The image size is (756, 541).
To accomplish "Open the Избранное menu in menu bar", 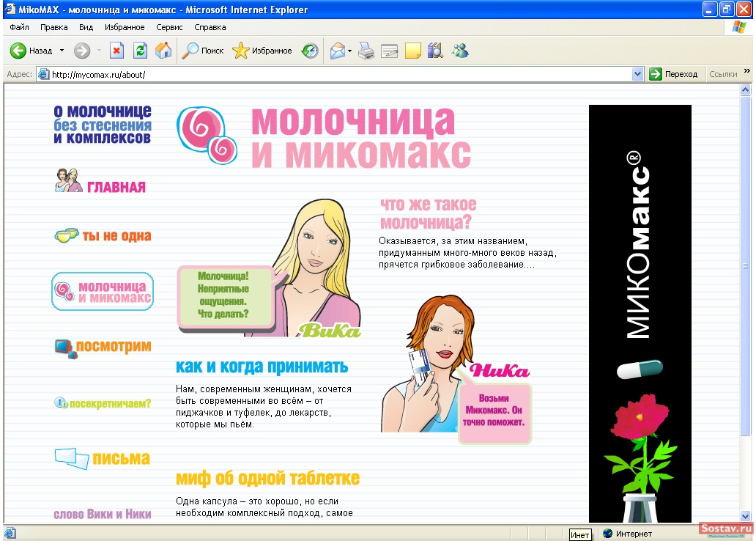I will [125, 27].
